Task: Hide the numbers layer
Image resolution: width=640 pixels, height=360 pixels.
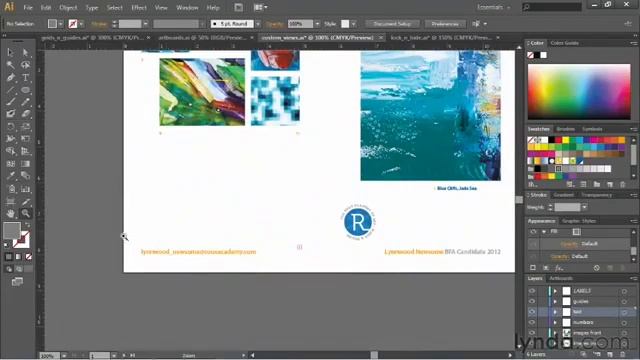Action: pos(532,322)
